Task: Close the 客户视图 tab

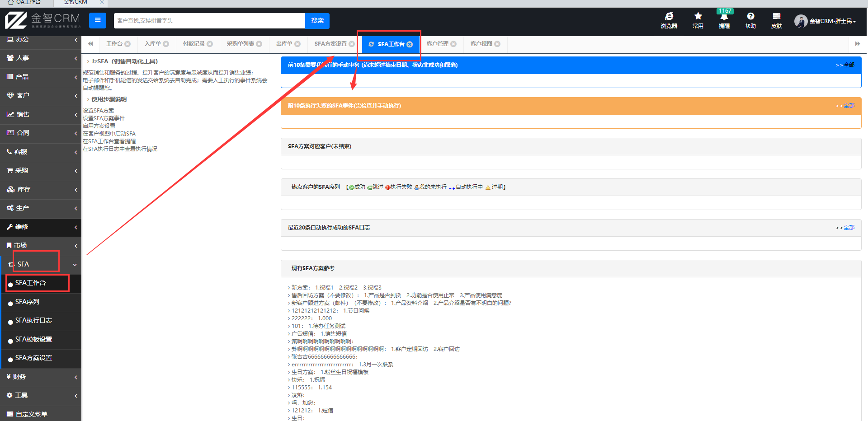Action: (497, 44)
